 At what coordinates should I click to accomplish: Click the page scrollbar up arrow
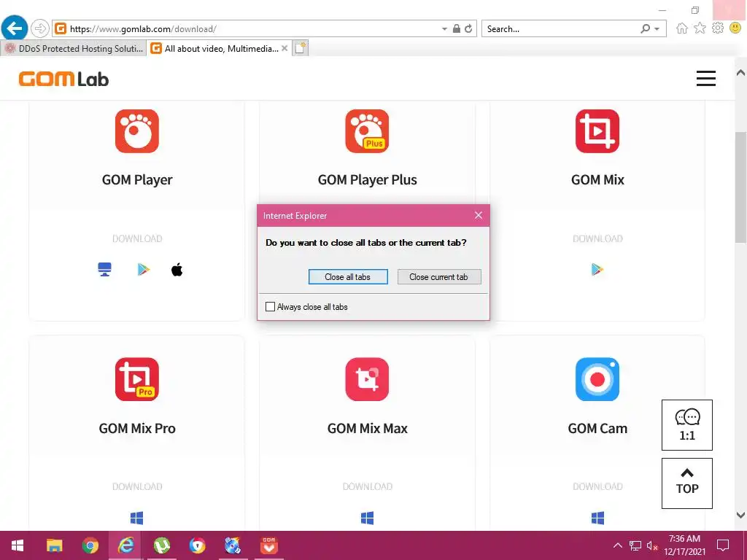tap(741, 73)
